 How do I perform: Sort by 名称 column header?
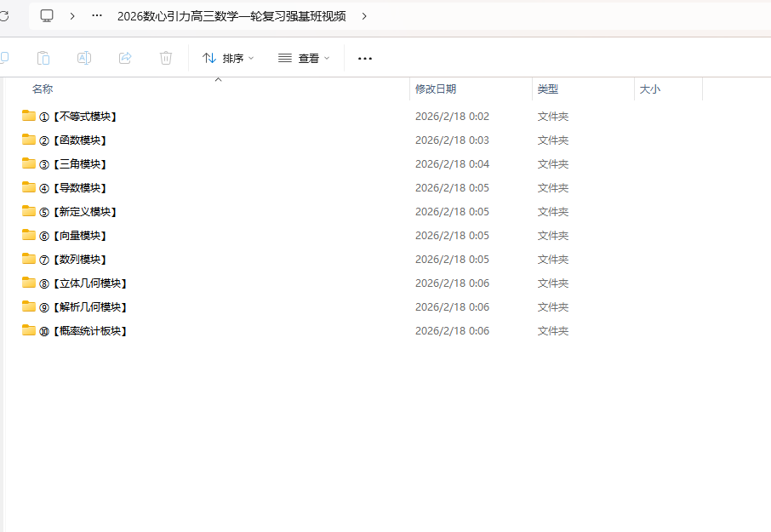tap(43, 89)
